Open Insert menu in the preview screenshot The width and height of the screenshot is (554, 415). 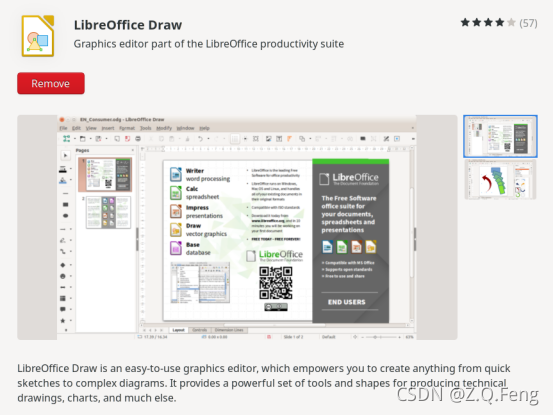tap(108, 128)
